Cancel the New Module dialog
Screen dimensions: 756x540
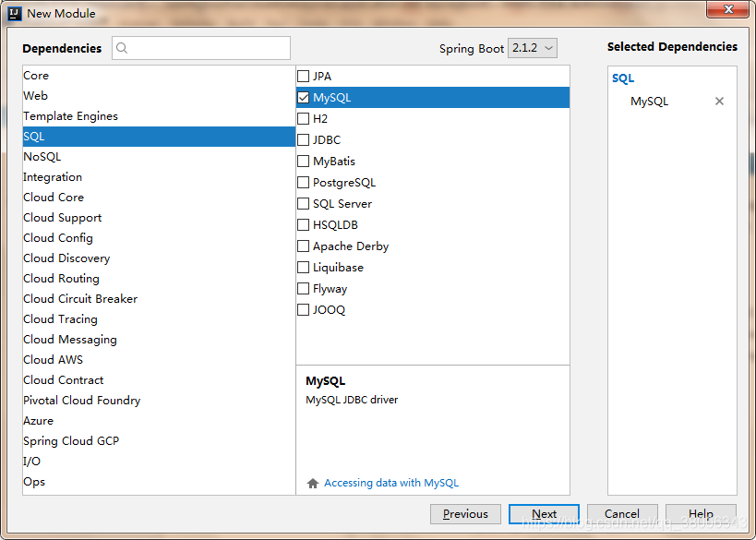click(x=622, y=514)
